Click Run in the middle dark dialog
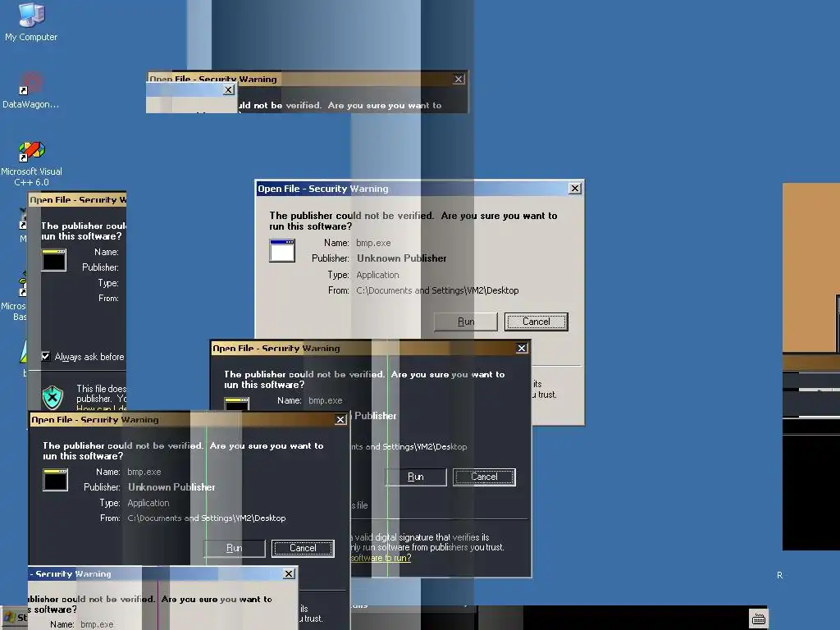Image resolution: width=840 pixels, height=630 pixels. pos(416,477)
